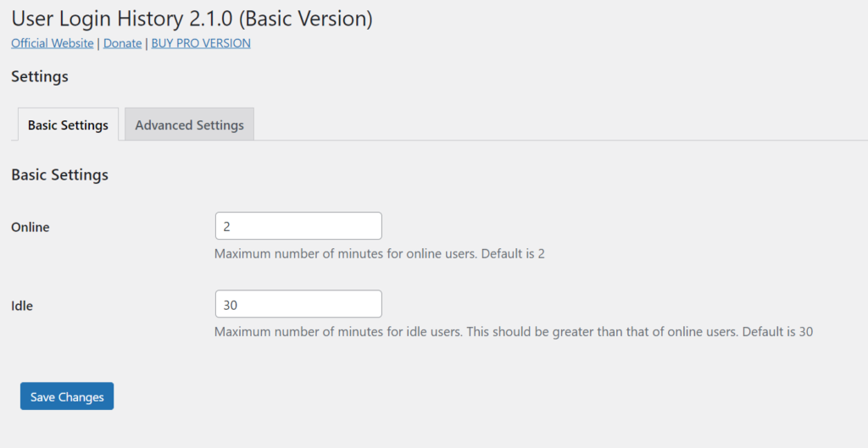The height and width of the screenshot is (448, 868).
Task: Open the Advanced Settings tab
Action: (x=189, y=125)
